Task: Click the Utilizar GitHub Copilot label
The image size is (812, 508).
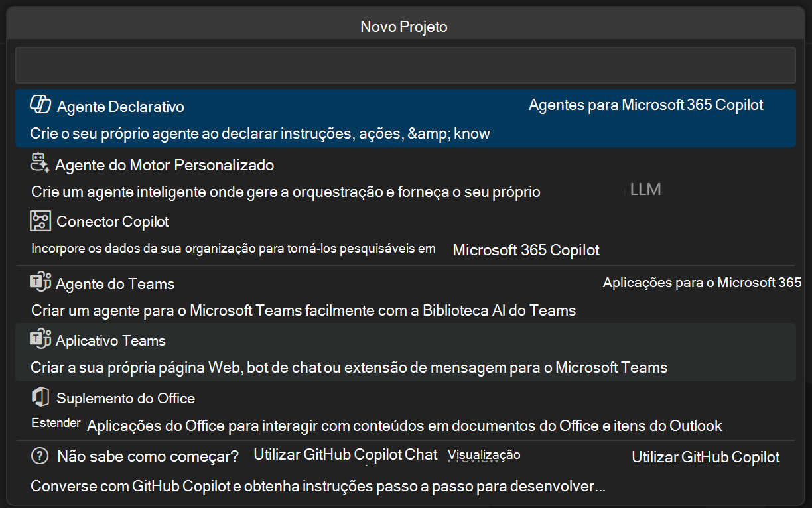Action: click(x=705, y=457)
